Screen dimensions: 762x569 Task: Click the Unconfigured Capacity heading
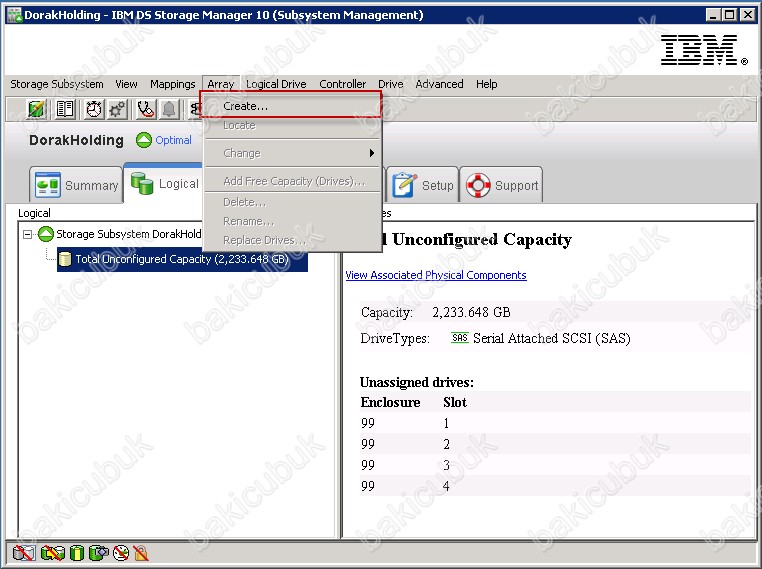tap(482, 239)
